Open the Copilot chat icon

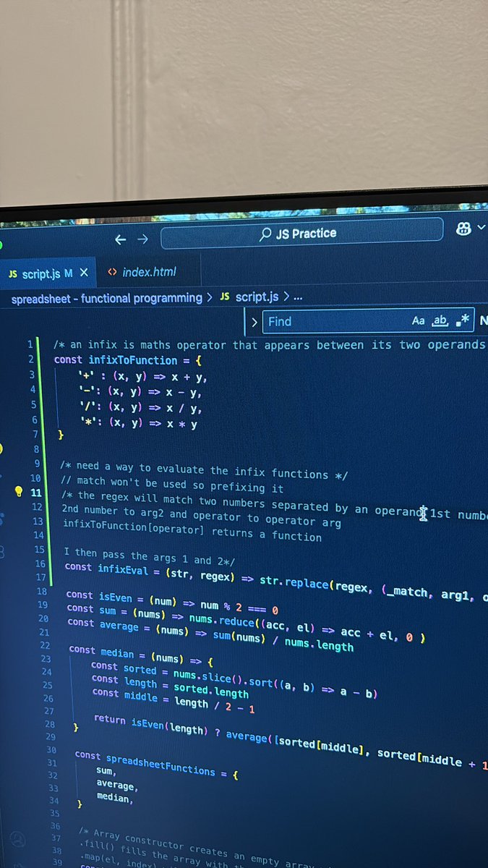click(464, 229)
